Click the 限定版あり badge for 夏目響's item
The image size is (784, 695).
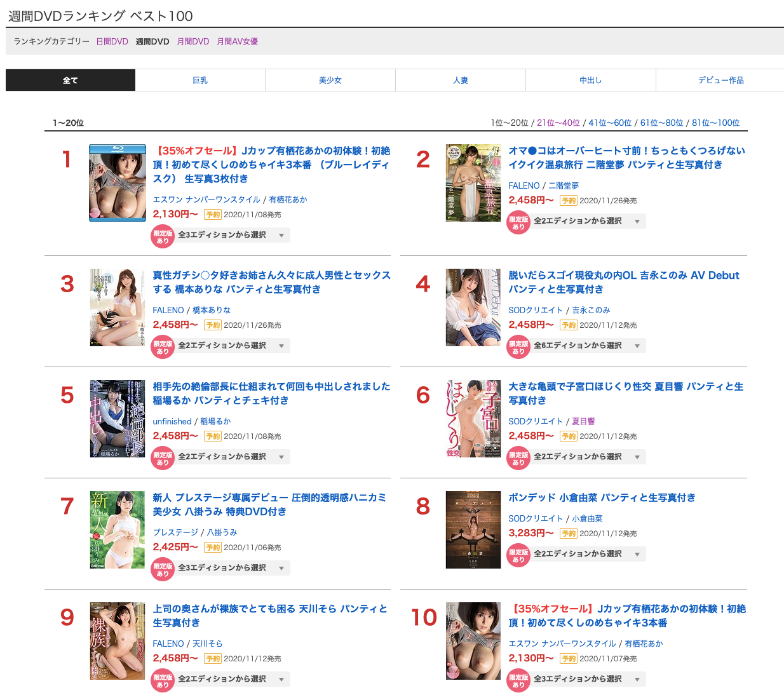point(518,458)
